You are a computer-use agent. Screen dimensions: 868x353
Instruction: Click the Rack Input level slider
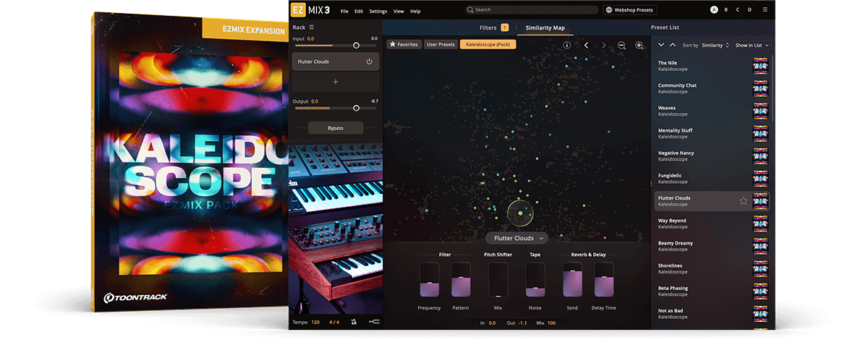[x=336, y=45]
